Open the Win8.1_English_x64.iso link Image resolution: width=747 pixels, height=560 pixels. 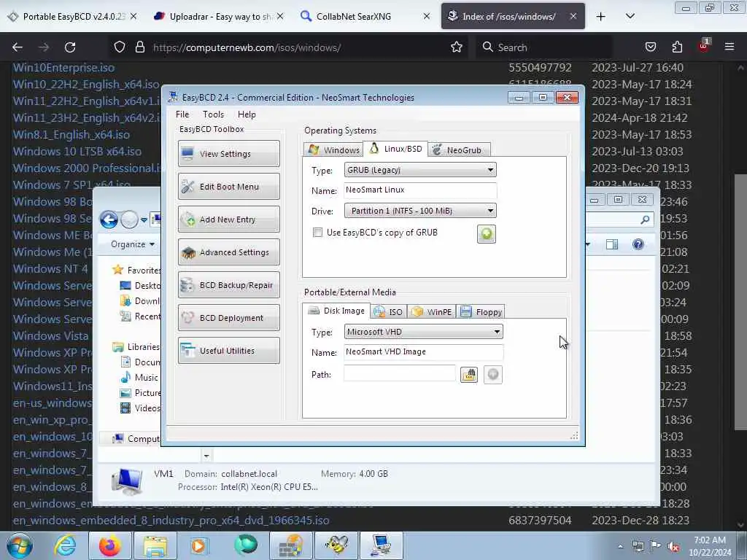pyautogui.click(x=71, y=135)
